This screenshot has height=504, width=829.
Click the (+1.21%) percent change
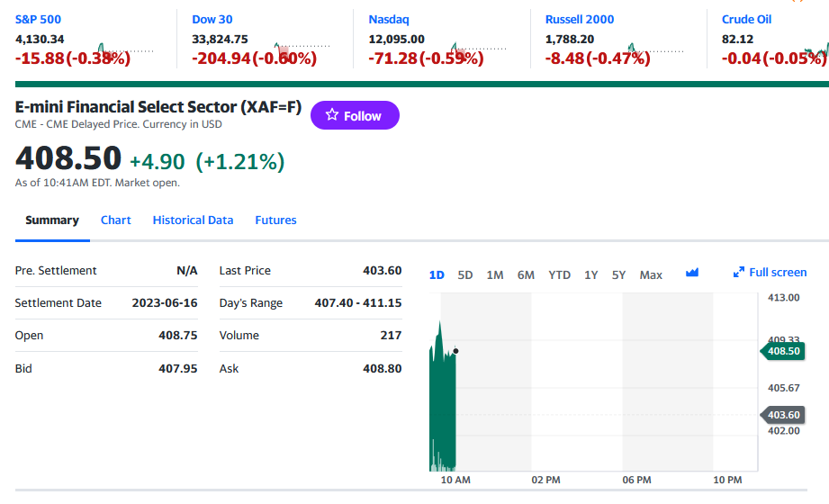[x=240, y=162]
